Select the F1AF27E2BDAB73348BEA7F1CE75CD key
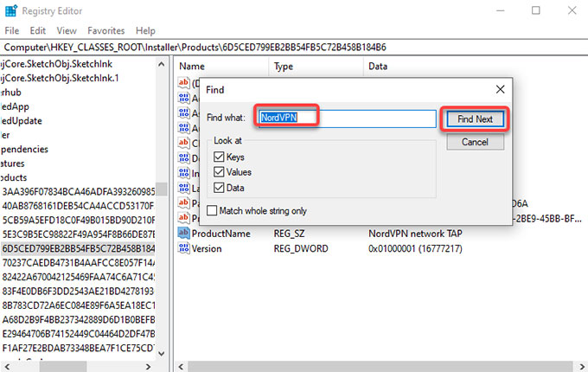This screenshot has height=372, width=588. (79, 348)
